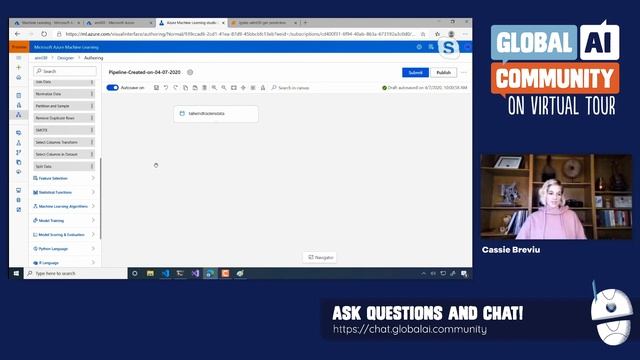640x360 pixels.
Task: Open the Navigator button on canvas
Action: [320, 258]
